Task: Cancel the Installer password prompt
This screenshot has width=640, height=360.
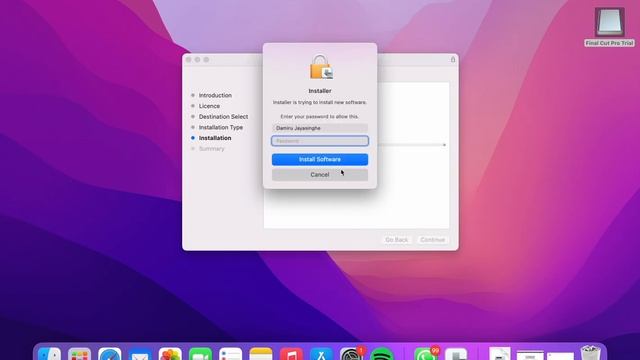Action: (320, 175)
